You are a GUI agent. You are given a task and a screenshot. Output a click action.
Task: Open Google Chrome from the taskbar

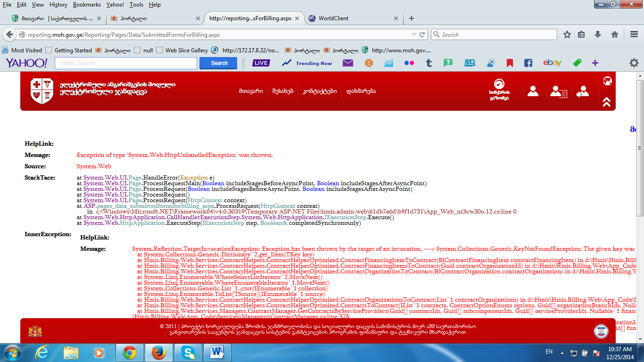click(130, 352)
